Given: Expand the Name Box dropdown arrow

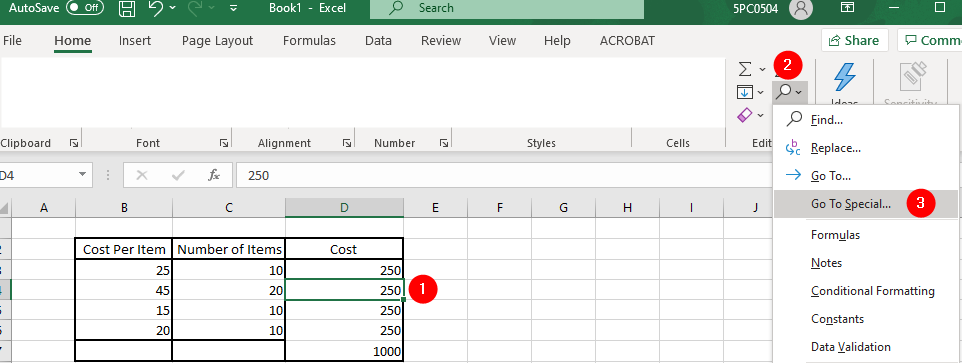Looking at the screenshot, I should (x=82, y=175).
